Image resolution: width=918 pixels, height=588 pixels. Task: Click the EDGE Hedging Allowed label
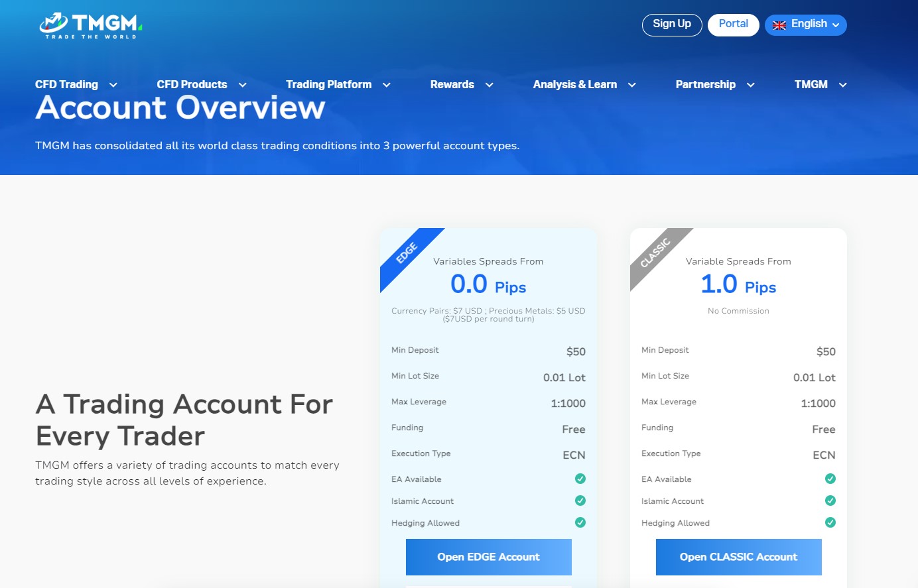point(425,523)
